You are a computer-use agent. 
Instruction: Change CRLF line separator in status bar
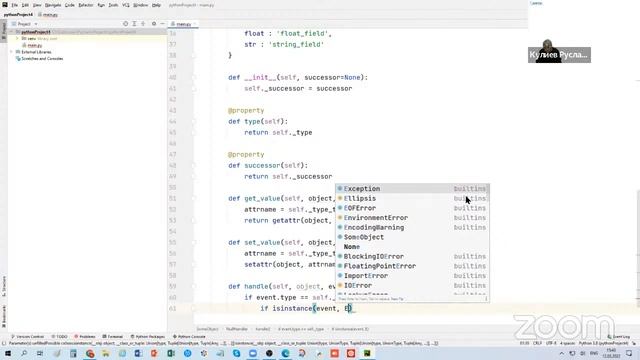click(x=537, y=344)
